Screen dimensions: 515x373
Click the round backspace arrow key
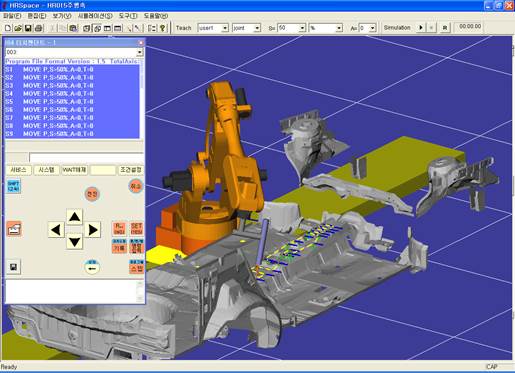point(92,267)
